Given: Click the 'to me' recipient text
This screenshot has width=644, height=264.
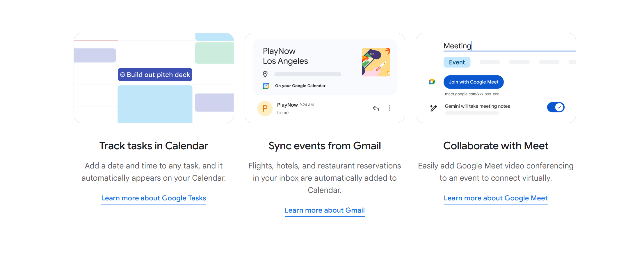Looking at the screenshot, I should pyautogui.click(x=283, y=113).
